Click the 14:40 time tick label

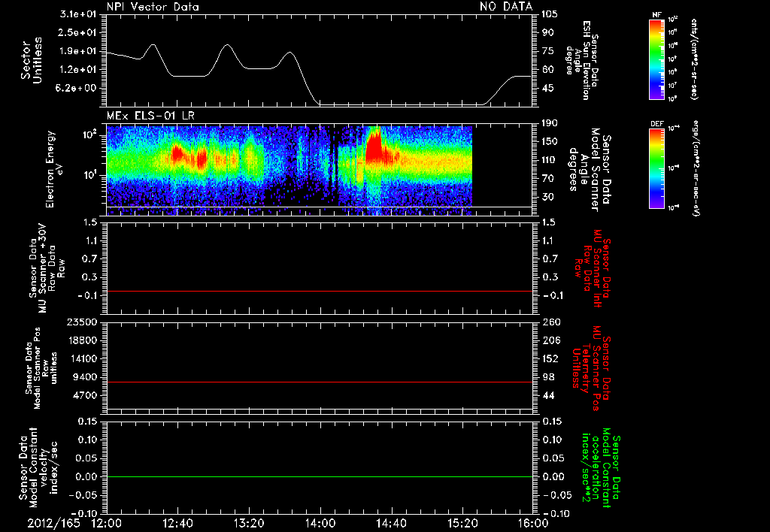pyautogui.click(x=391, y=523)
